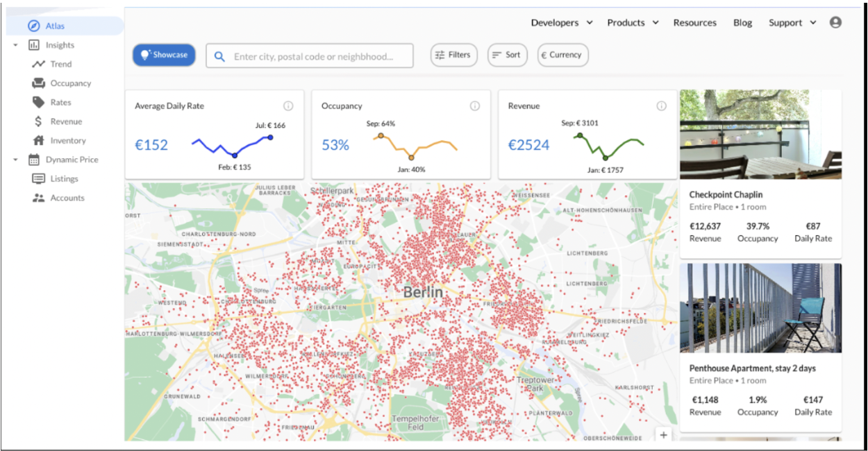The image size is (868, 451).
Task: Click the Occupancy couch icon in sidebar
Action: 38,83
